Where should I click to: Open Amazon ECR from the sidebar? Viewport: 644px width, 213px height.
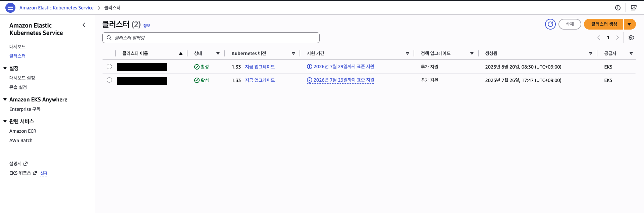click(x=23, y=131)
